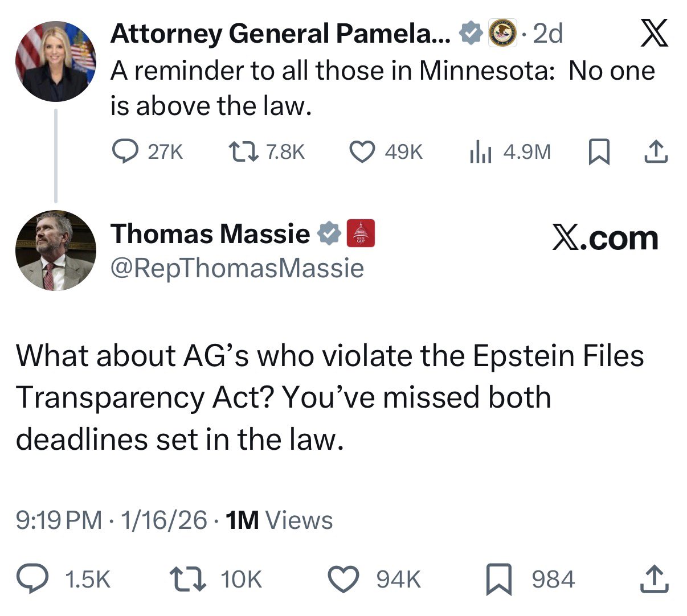Viewport: 687px width, 616px height.
Task: Bookmark the Attorney General's post
Action: (598, 151)
